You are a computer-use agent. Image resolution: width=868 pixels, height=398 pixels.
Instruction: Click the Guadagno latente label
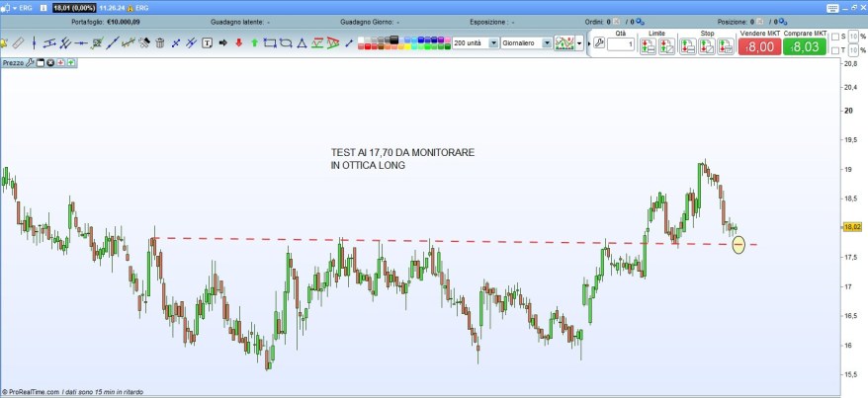(238, 22)
